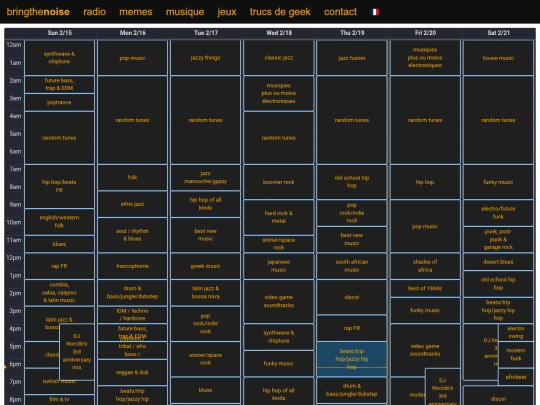This screenshot has width=540, height=405.
Task: Open the contact page
Action: [340, 12]
